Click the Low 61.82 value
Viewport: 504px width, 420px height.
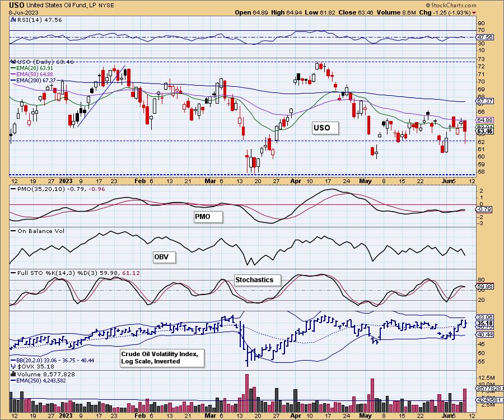[320, 12]
